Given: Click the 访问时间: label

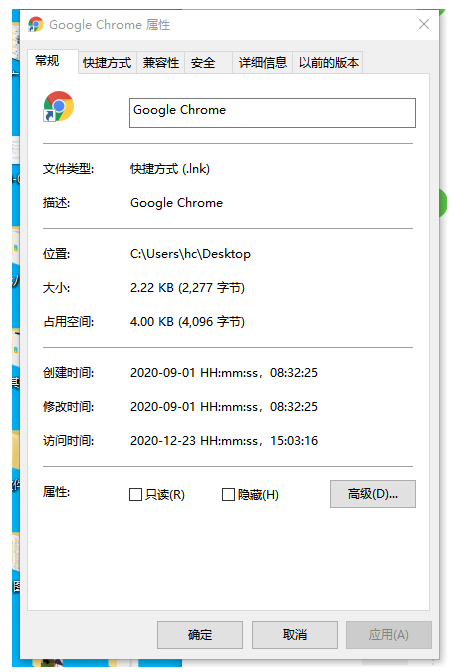Looking at the screenshot, I should (68, 441).
